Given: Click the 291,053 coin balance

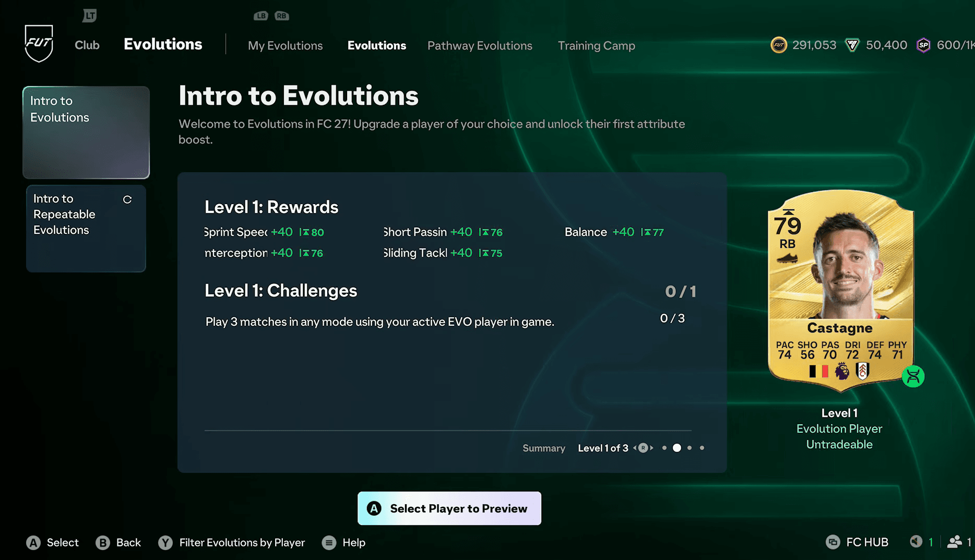Looking at the screenshot, I should [x=814, y=45].
